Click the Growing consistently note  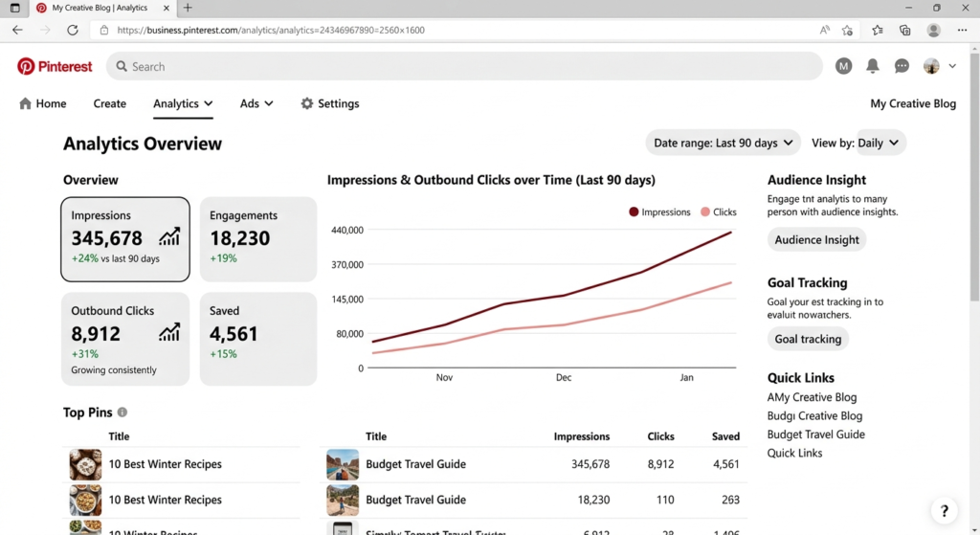tap(114, 370)
